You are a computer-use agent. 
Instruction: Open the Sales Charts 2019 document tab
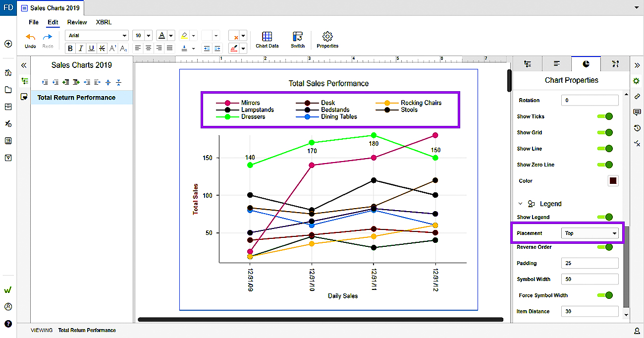51,8
